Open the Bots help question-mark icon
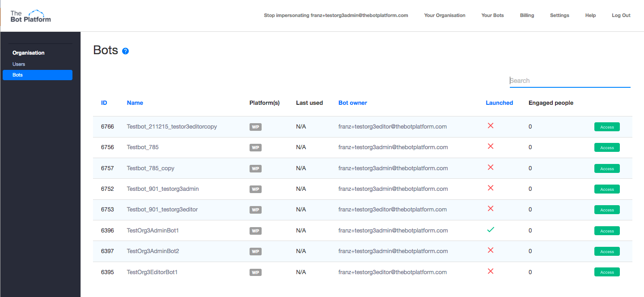 (x=125, y=51)
